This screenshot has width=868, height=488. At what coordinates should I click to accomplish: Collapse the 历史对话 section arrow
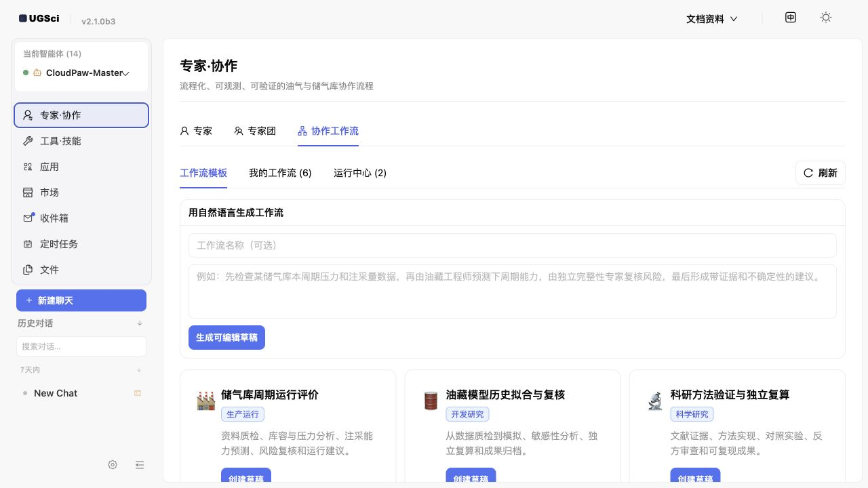click(140, 323)
